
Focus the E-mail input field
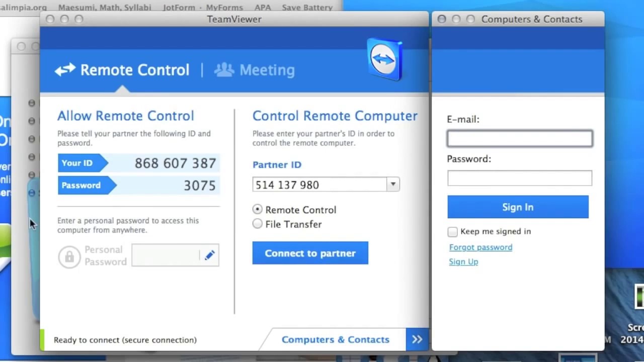pos(520,139)
